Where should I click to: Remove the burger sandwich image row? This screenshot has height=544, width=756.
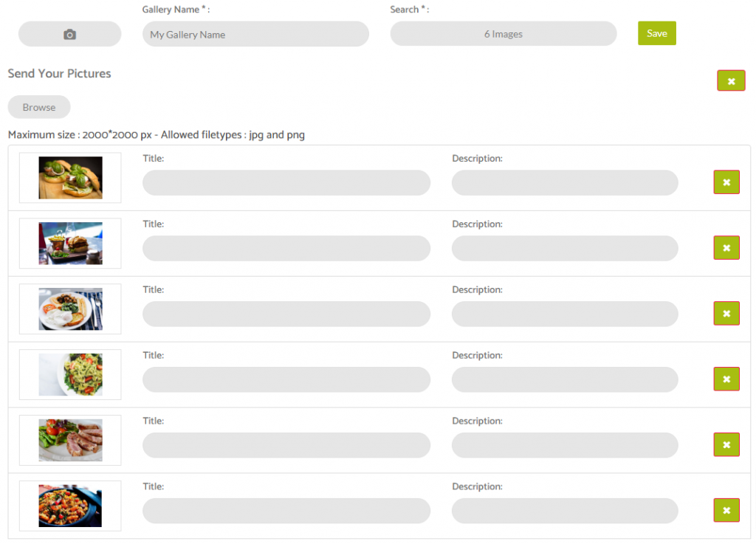(726, 182)
